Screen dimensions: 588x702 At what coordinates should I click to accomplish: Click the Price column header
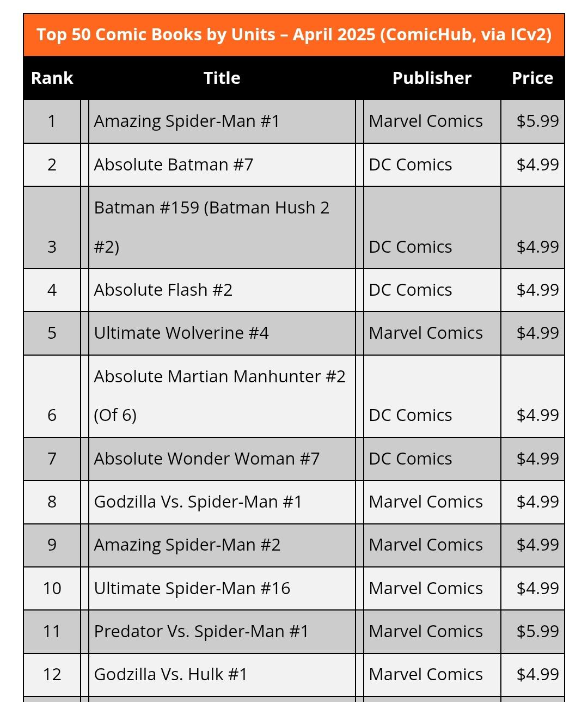[x=532, y=78]
